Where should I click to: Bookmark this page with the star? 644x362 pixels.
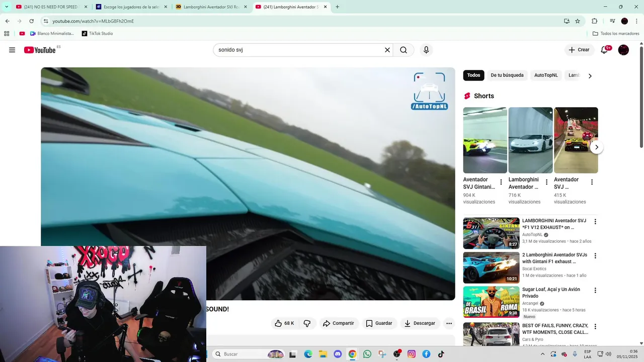click(x=578, y=21)
